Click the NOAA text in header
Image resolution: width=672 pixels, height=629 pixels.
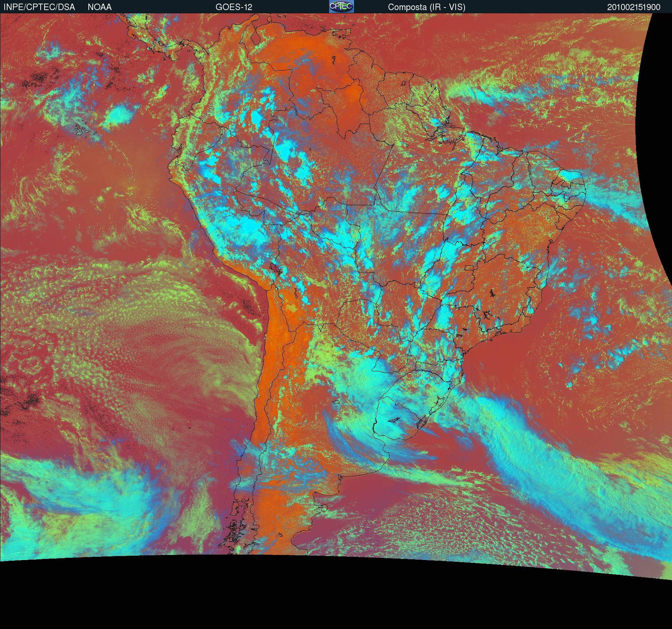(x=100, y=7)
